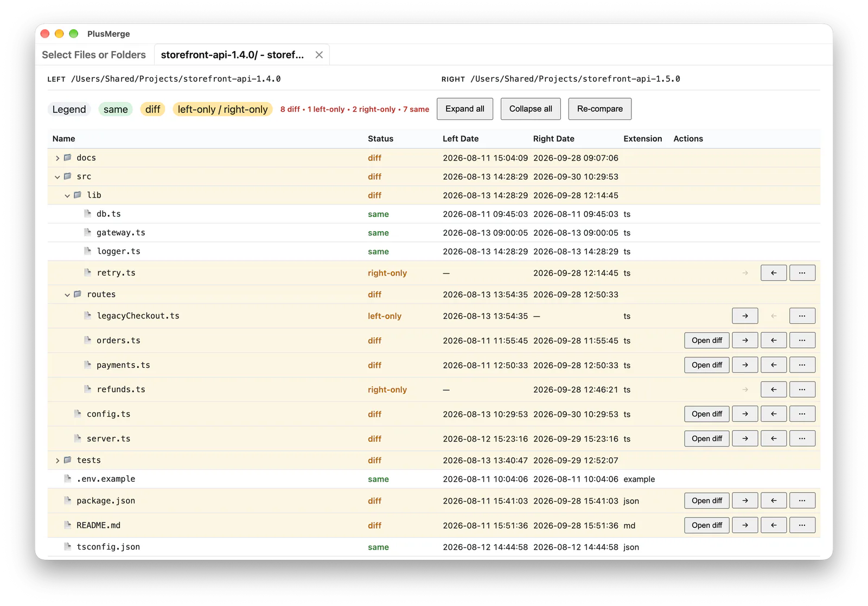Screen dimensions: 868x606
Task: Click the Collapse all button
Action: pyautogui.click(x=531, y=109)
